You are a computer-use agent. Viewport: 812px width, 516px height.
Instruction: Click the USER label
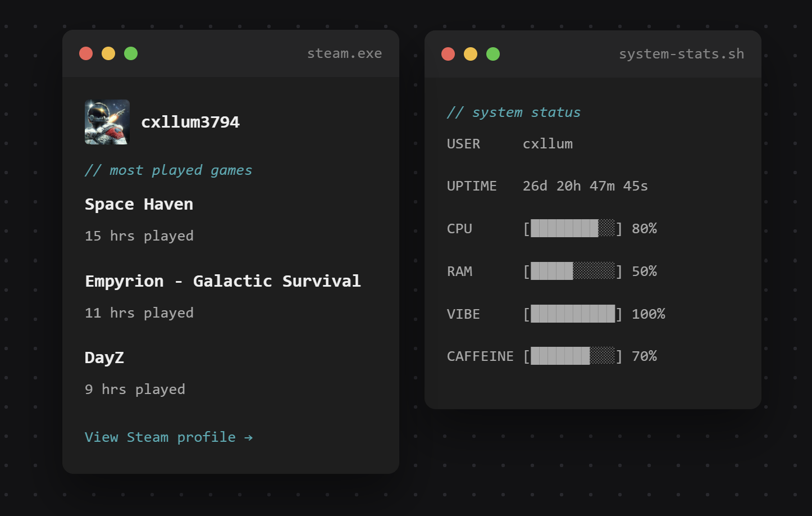pyautogui.click(x=464, y=144)
